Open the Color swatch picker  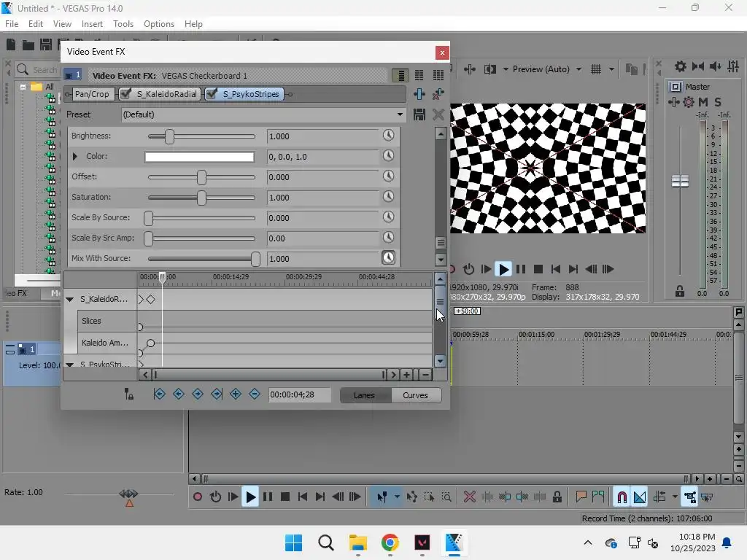tap(199, 157)
